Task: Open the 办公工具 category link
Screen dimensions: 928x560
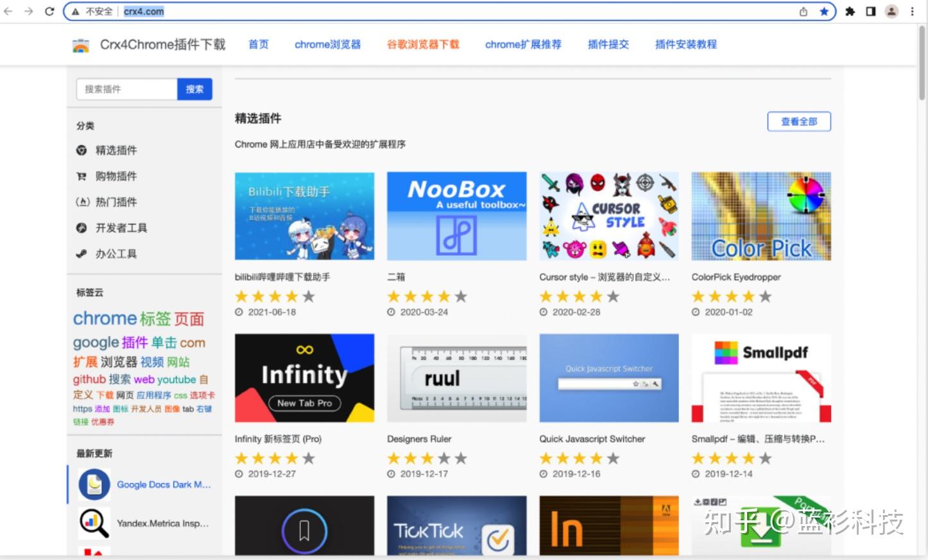Action: pyautogui.click(x=116, y=253)
